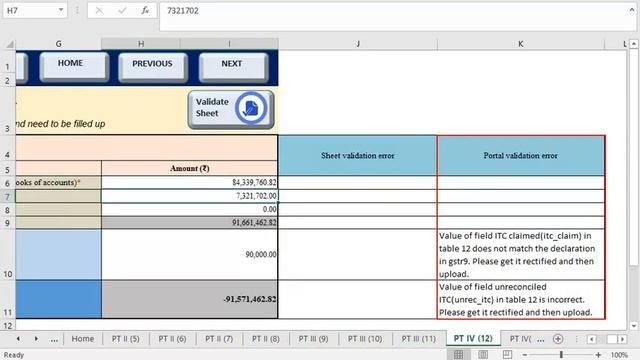The width and height of the screenshot is (640, 360).
Task: Click Portal validation error header
Action: [520, 156]
